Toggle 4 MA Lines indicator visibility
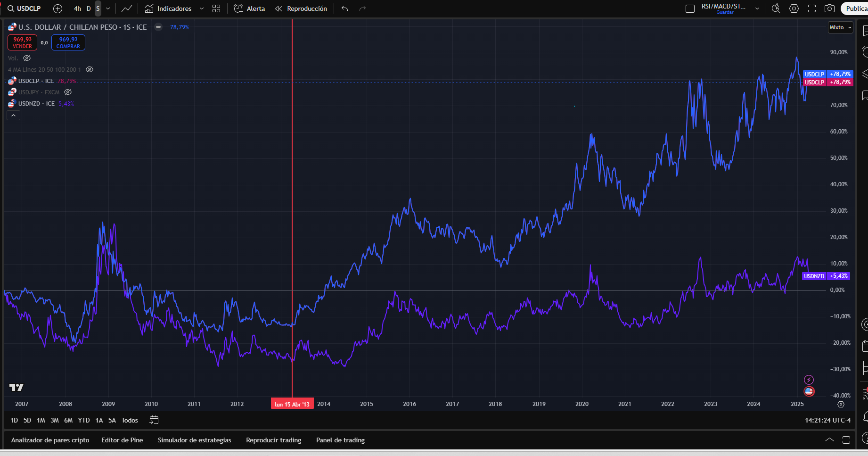 click(90, 69)
